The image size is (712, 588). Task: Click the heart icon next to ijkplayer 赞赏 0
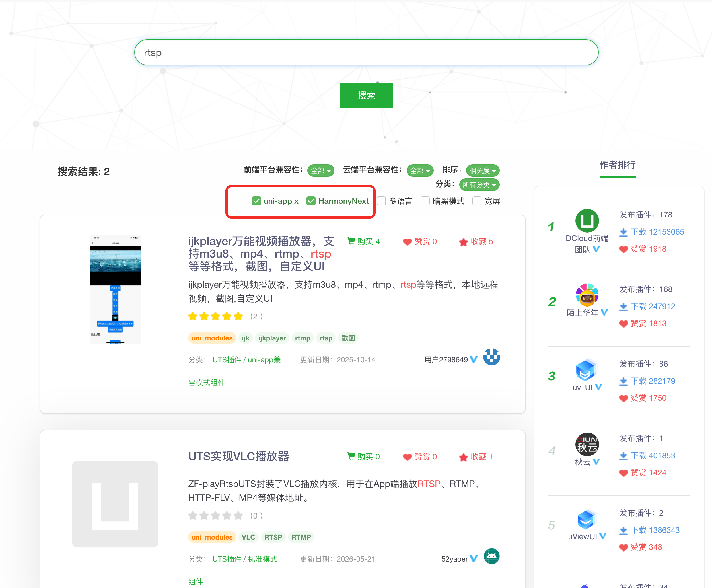[x=407, y=242]
